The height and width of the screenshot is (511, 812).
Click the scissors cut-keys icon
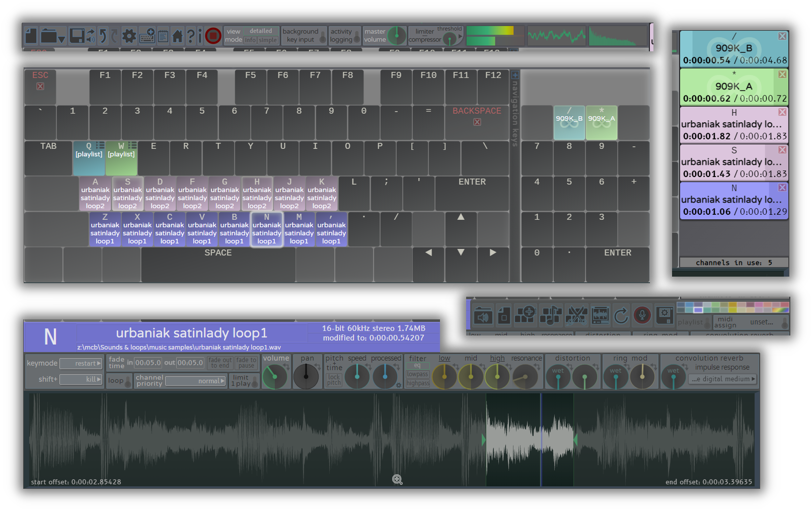click(576, 315)
